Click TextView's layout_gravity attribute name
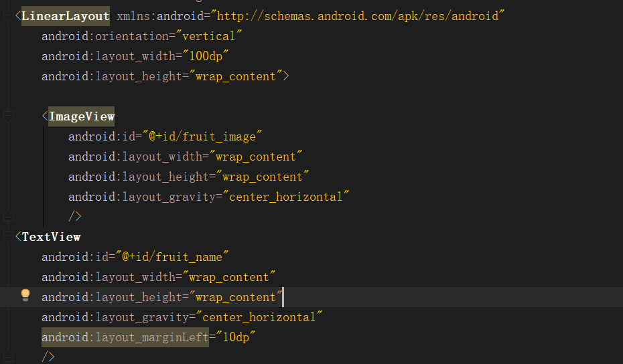This screenshot has height=364, width=623. 115,317
